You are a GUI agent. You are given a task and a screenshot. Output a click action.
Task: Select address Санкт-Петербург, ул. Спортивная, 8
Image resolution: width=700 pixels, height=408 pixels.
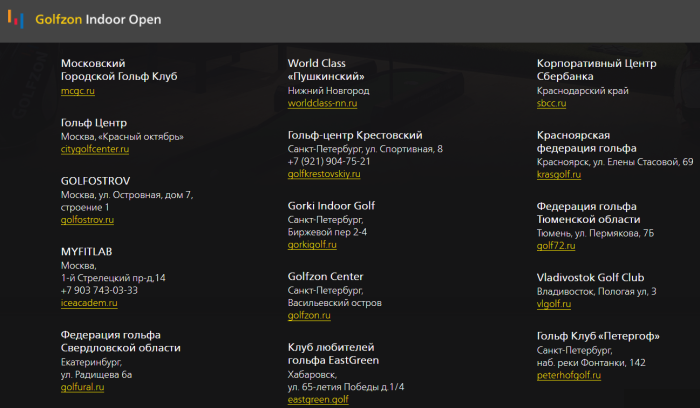click(365, 149)
